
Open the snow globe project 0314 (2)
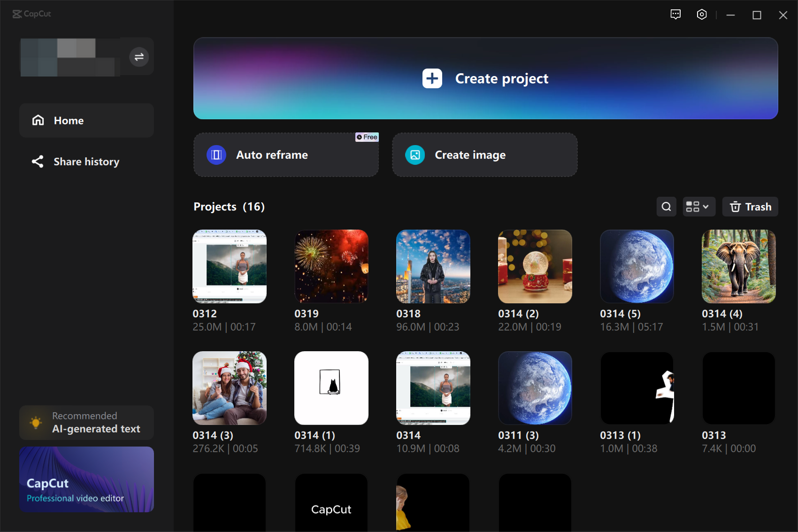[x=535, y=266]
